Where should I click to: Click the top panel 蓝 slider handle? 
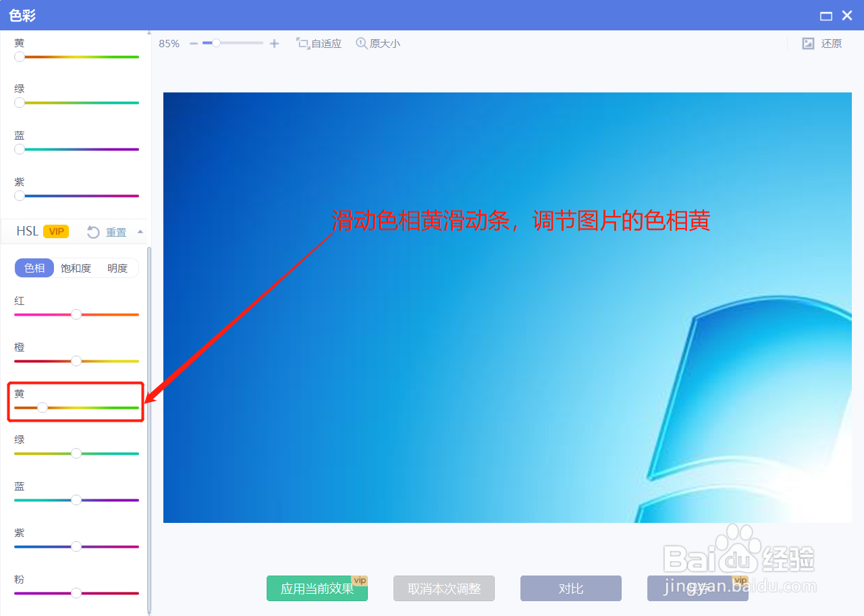20,149
